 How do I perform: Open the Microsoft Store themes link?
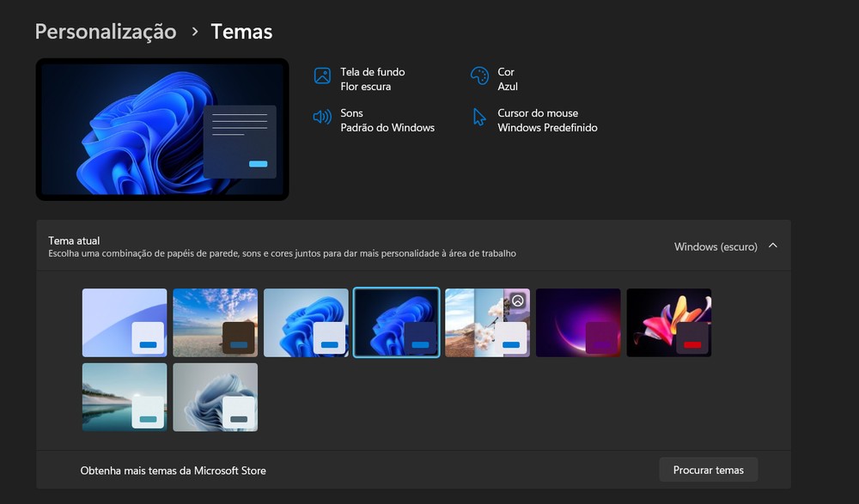click(174, 470)
